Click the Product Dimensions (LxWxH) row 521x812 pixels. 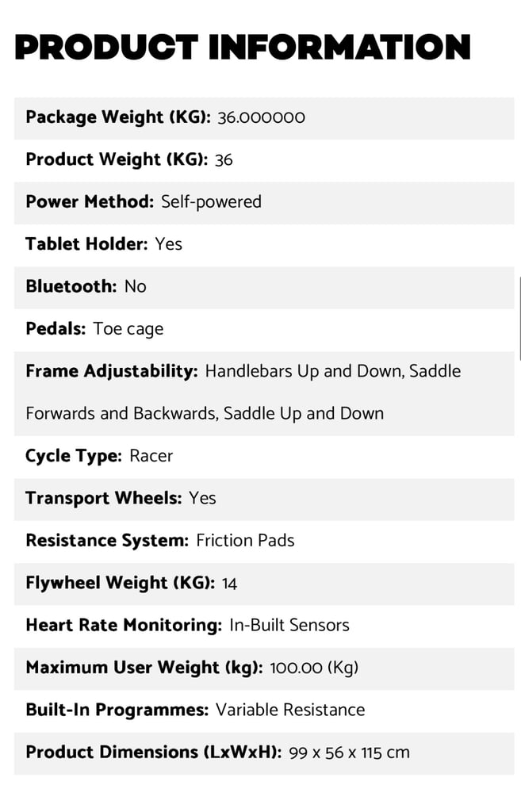[x=264, y=755]
